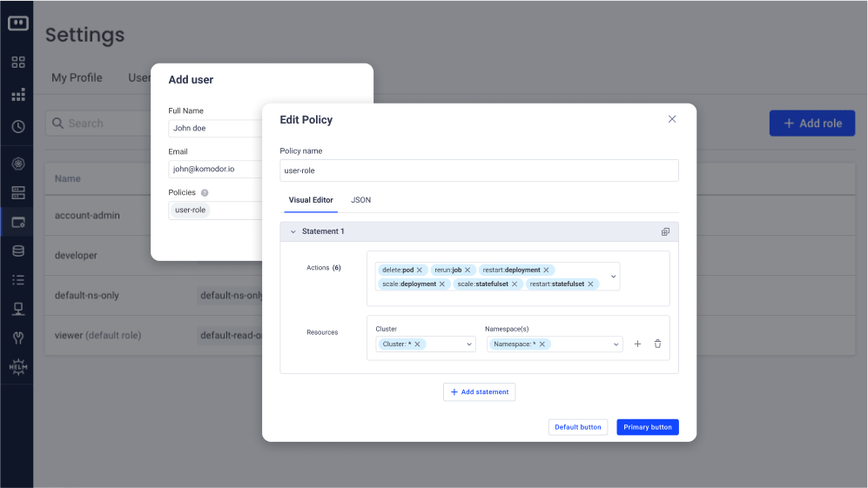Click the default-read-only policy chip in viewer row

click(230, 335)
